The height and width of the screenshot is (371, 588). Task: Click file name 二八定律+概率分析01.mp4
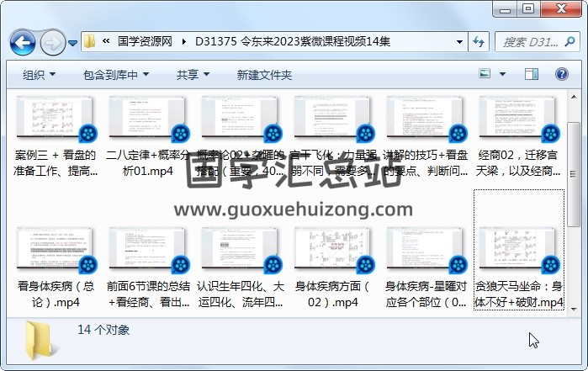pyautogui.click(x=148, y=163)
